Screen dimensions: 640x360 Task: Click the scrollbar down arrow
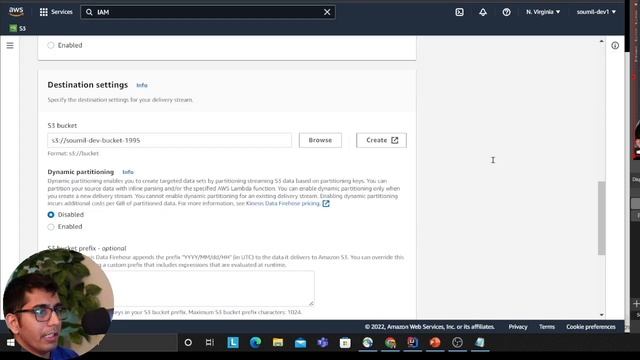pos(602,315)
